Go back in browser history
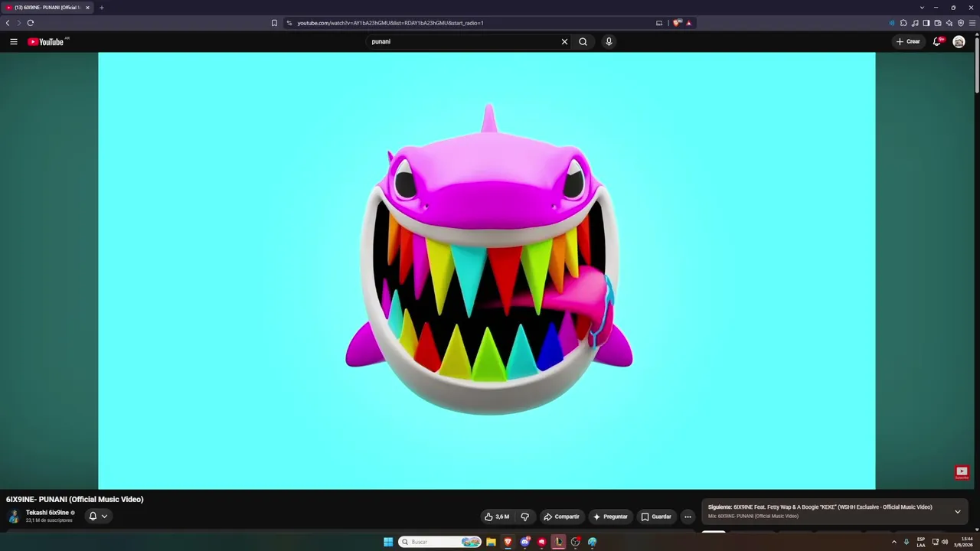 [x=8, y=23]
